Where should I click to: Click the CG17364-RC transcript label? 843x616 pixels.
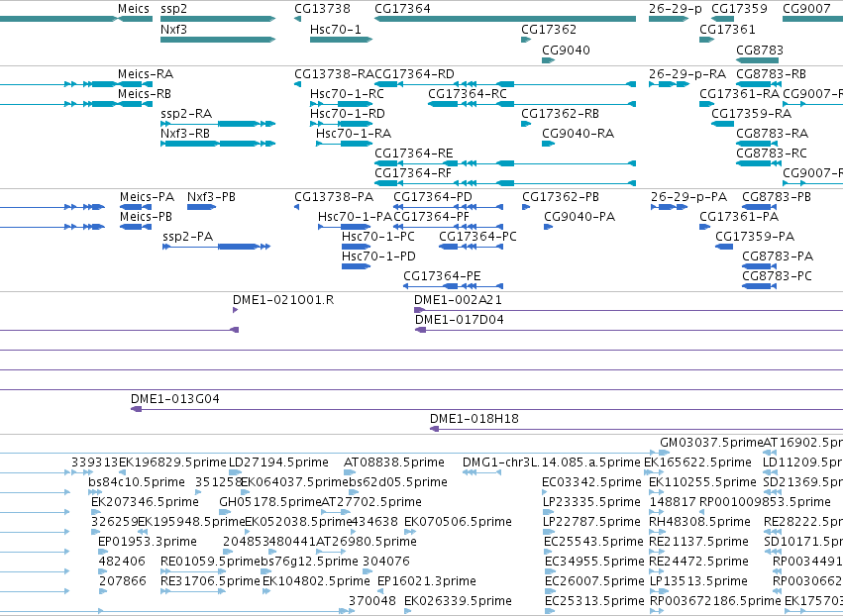coord(468,93)
